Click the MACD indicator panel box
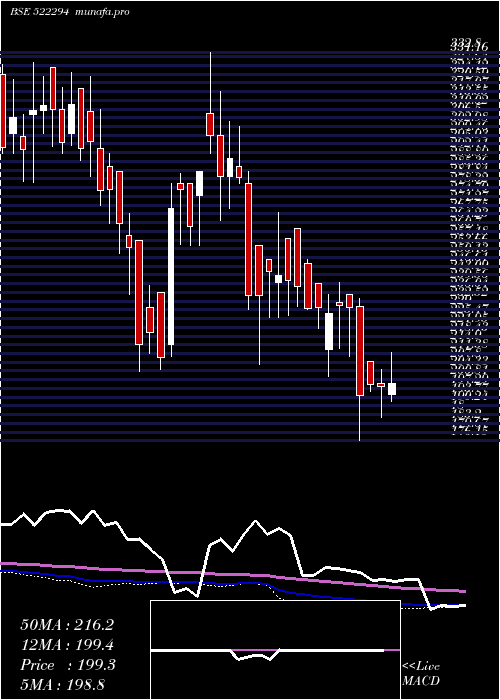Screen dimensions: 500x700 pyautogui.click(x=275, y=650)
